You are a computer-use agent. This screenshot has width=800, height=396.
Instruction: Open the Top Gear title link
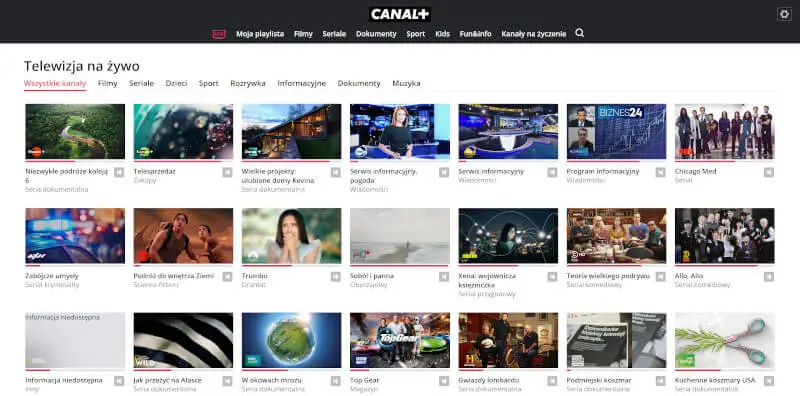point(365,380)
